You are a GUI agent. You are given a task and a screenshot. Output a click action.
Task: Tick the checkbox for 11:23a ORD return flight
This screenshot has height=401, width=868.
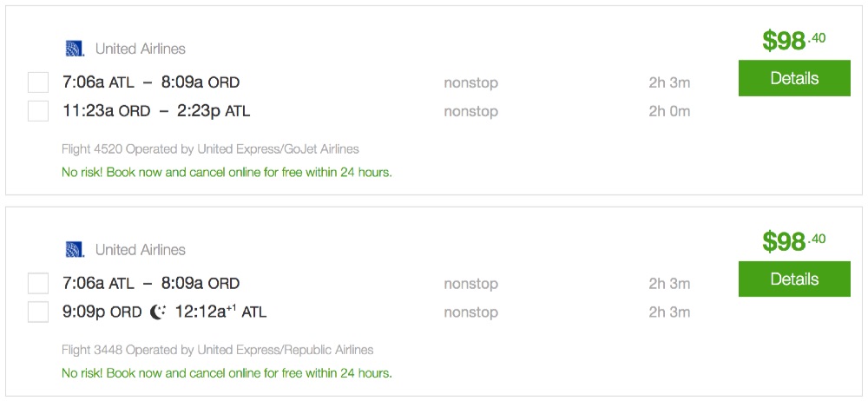(38, 111)
